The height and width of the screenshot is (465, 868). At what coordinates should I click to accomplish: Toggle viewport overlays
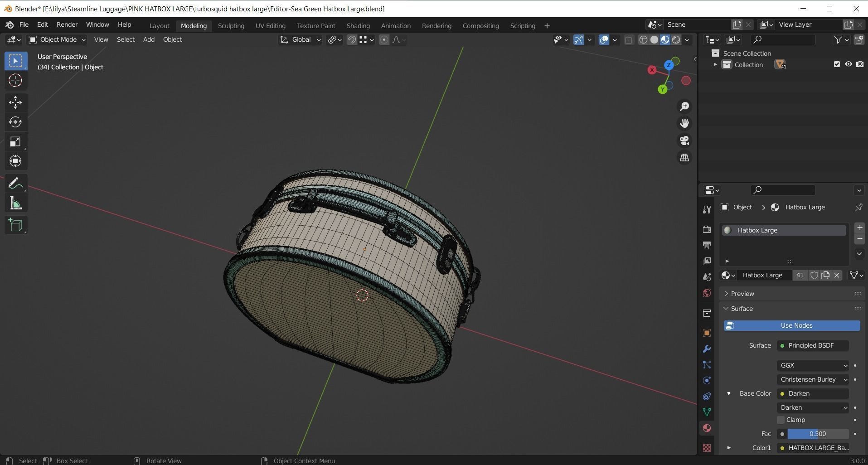pos(604,40)
